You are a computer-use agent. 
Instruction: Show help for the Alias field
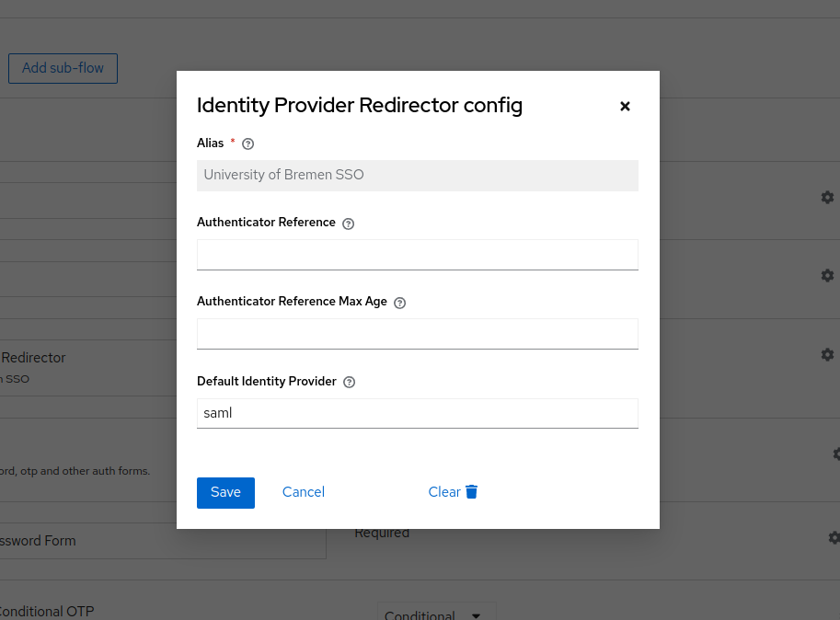coord(248,144)
